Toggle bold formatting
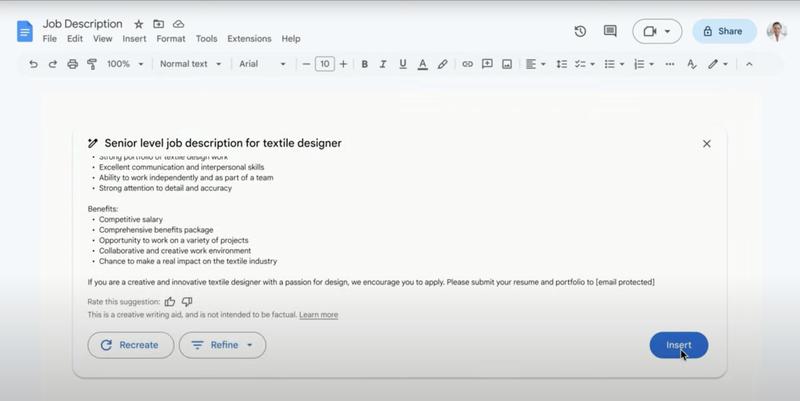 [365, 64]
